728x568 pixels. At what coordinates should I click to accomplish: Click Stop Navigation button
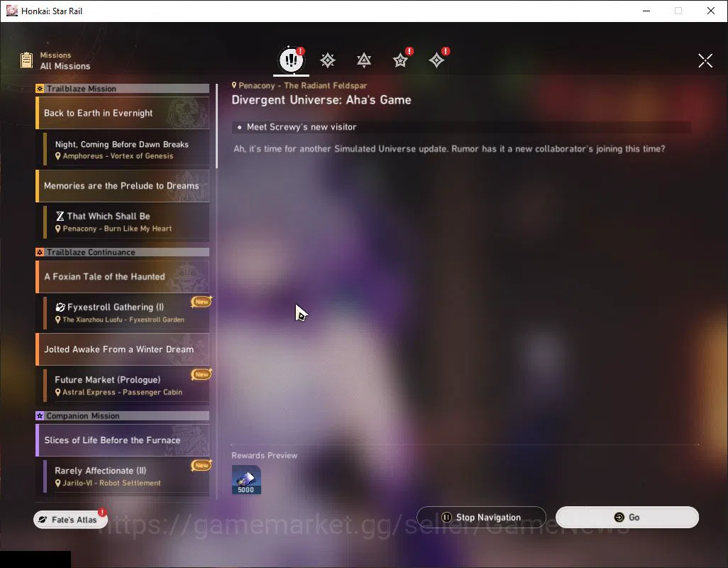tap(481, 518)
